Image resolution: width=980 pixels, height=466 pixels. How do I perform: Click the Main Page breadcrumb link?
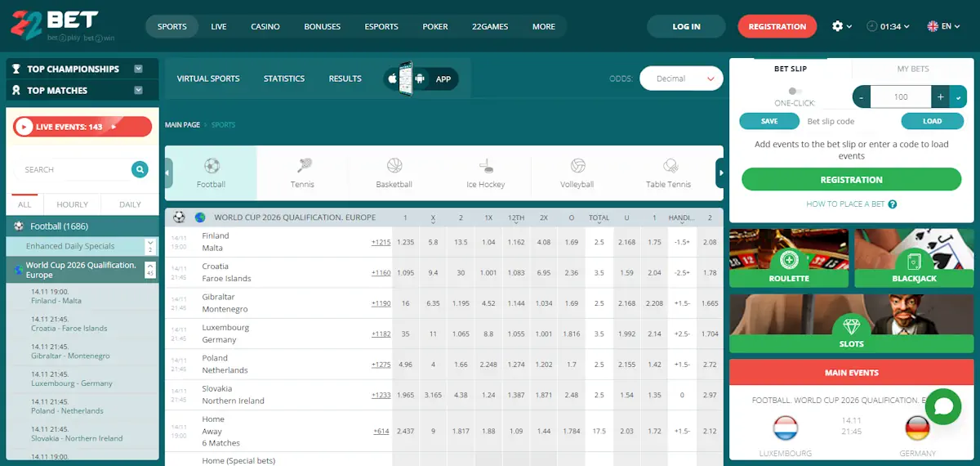tap(182, 125)
